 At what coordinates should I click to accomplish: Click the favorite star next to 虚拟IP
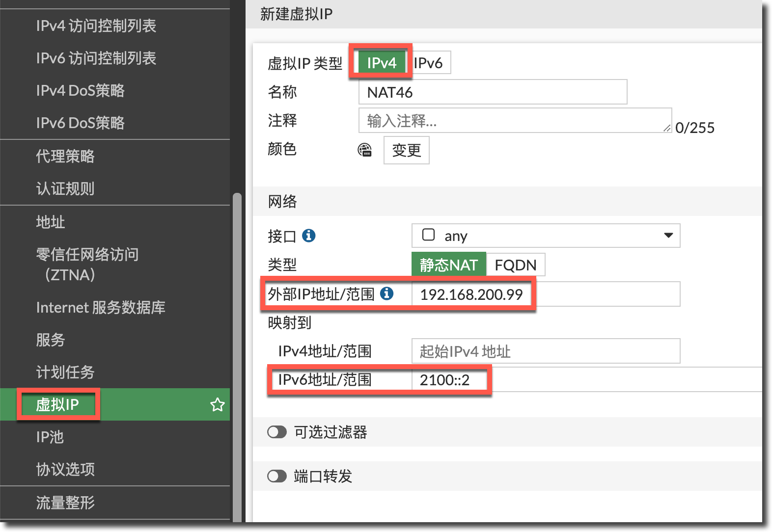(217, 405)
